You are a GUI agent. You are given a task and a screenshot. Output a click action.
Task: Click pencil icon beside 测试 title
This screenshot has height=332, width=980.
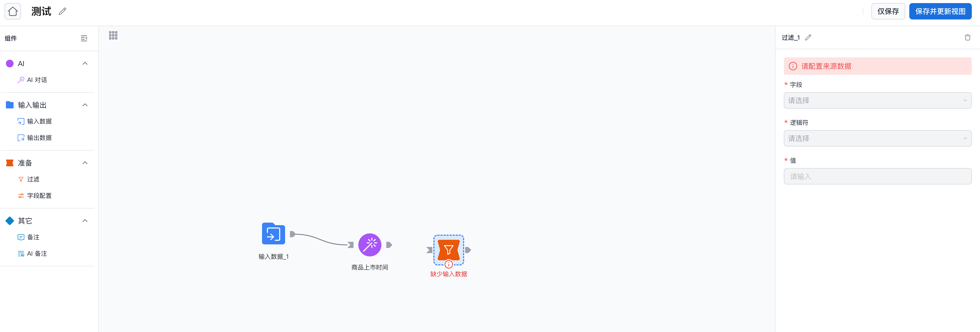click(x=63, y=12)
